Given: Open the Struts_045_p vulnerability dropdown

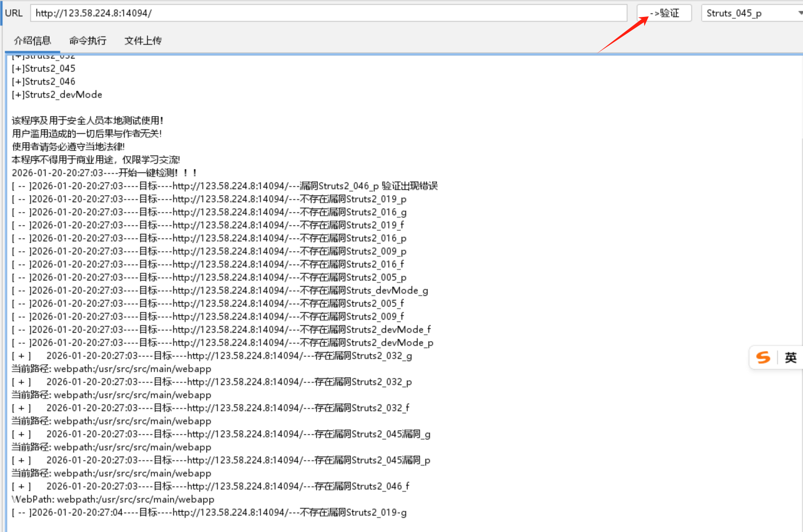Looking at the screenshot, I should (752, 13).
